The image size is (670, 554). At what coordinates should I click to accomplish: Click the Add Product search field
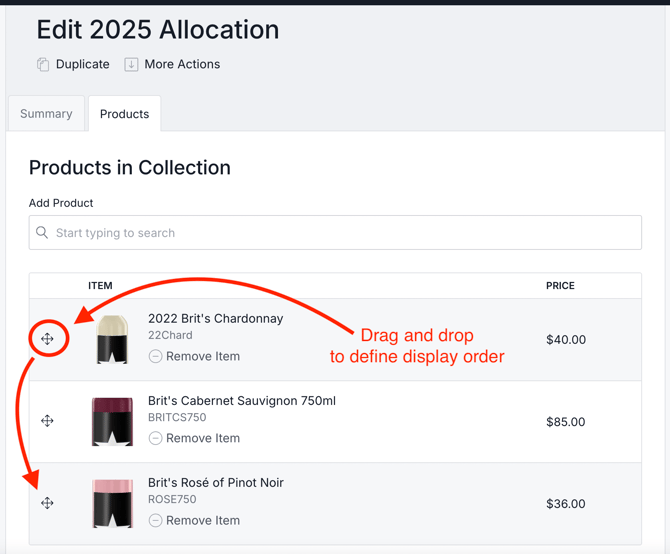(340, 233)
